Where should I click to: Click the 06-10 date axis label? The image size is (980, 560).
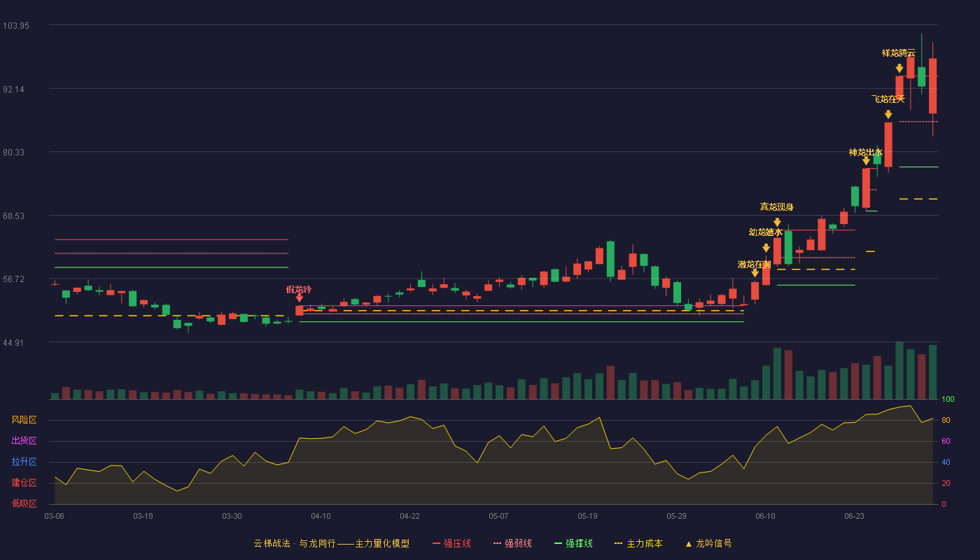765,516
